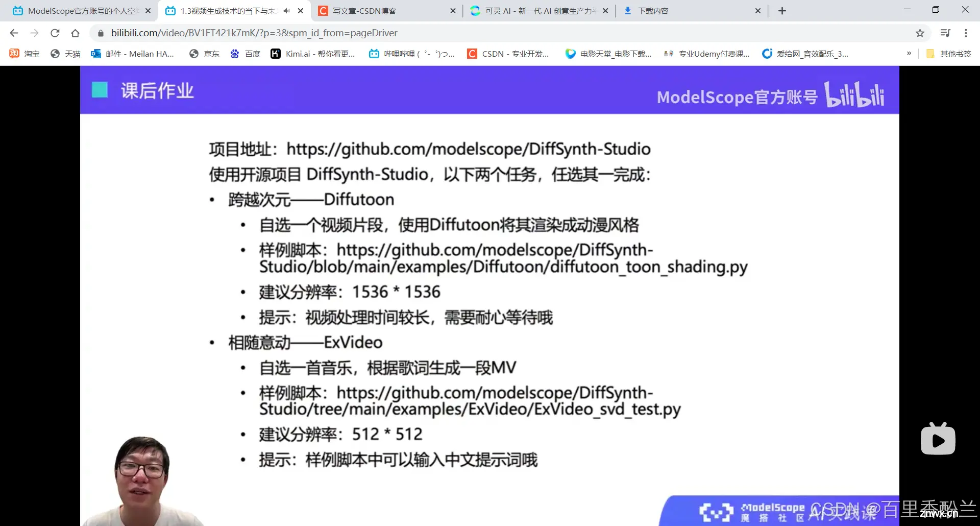The image size is (980, 526).
Task: Open the 其他书签 folder
Action: click(x=949, y=54)
